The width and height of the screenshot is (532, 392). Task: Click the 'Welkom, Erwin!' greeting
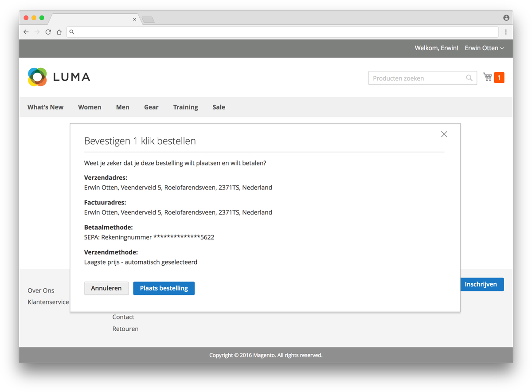[437, 48]
